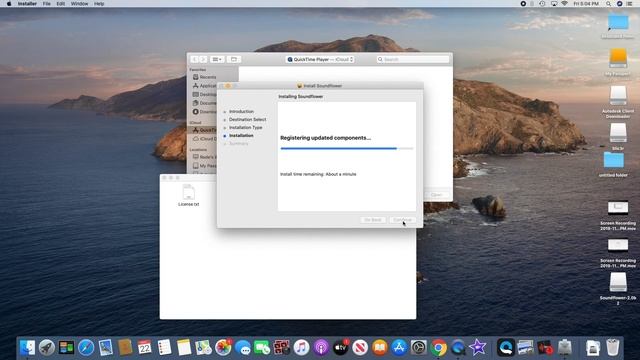Click the Search field in file dialog
This screenshot has width=640, height=360.
[x=413, y=60]
